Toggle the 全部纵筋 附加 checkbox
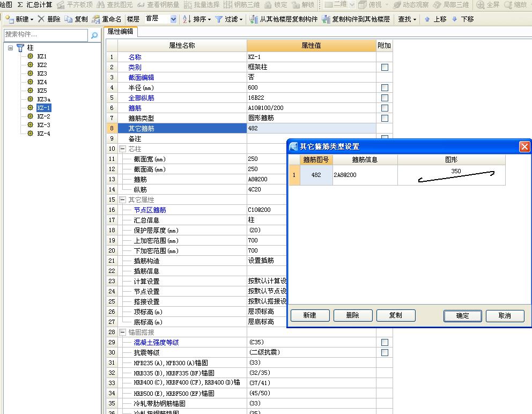Screen dimensions: 532x414 click(385, 98)
